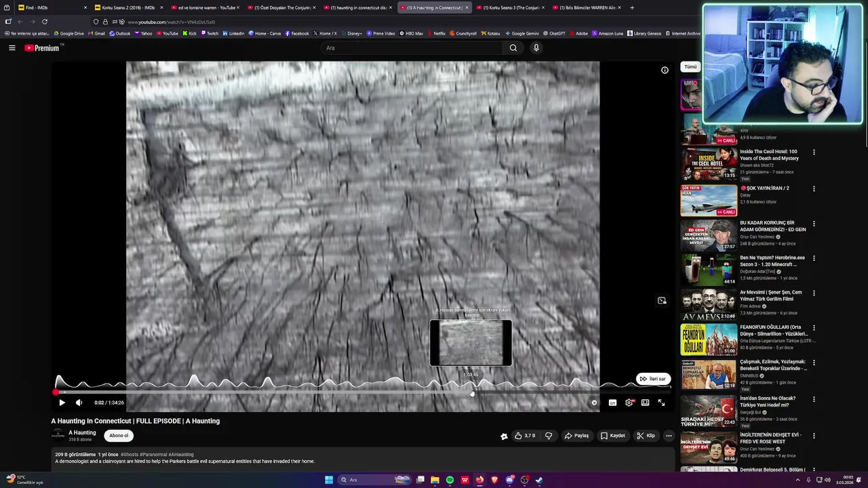Click the Paylaş share button
The height and width of the screenshot is (488, 868).
coord(576,436)
